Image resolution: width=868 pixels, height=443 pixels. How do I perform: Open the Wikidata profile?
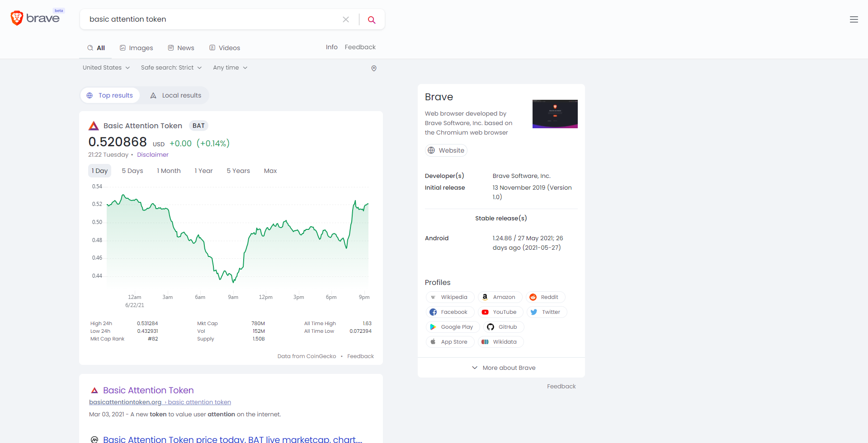[x=500, y=342]
